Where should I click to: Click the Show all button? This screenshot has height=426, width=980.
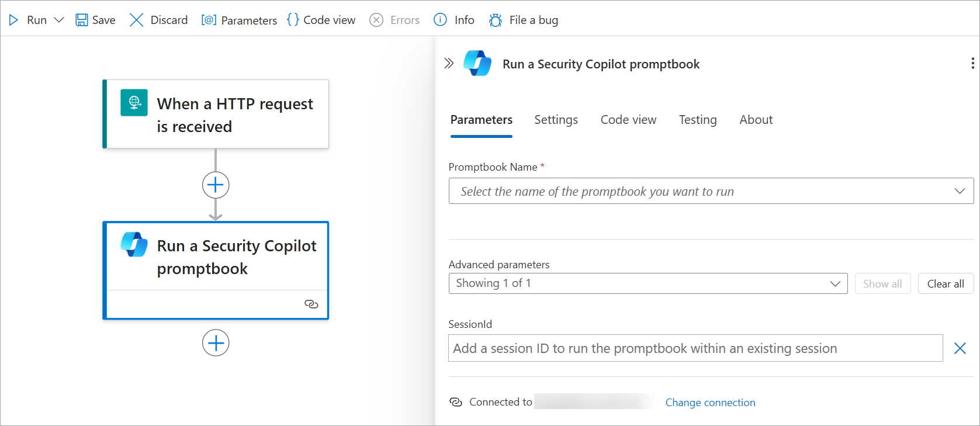point(882,283)
